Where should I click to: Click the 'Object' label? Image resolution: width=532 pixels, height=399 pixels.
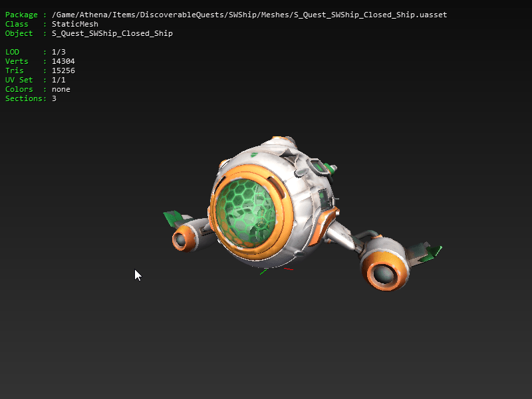pyautogui.click(x=19, y=34)
